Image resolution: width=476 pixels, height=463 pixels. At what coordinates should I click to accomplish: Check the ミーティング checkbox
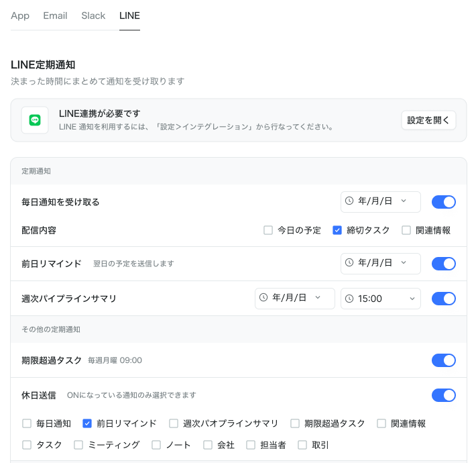78,445
